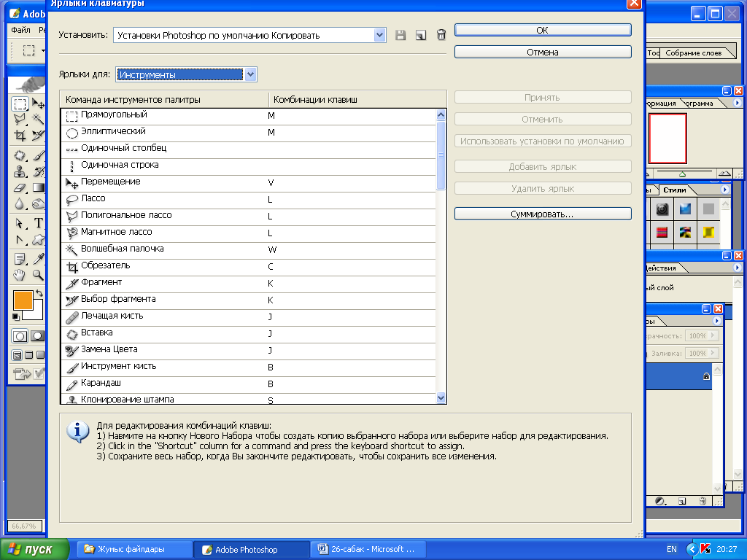Select the Polygonal Lasso tool in toolbox
The width and height of the screenshot is (747, 560).
(20, 119)
